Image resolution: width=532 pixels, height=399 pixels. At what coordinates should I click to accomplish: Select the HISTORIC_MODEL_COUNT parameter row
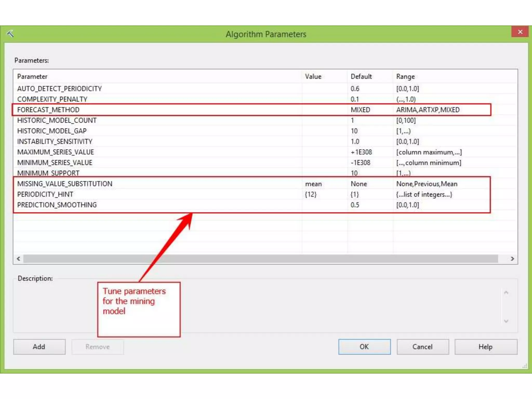pos(57,120)
